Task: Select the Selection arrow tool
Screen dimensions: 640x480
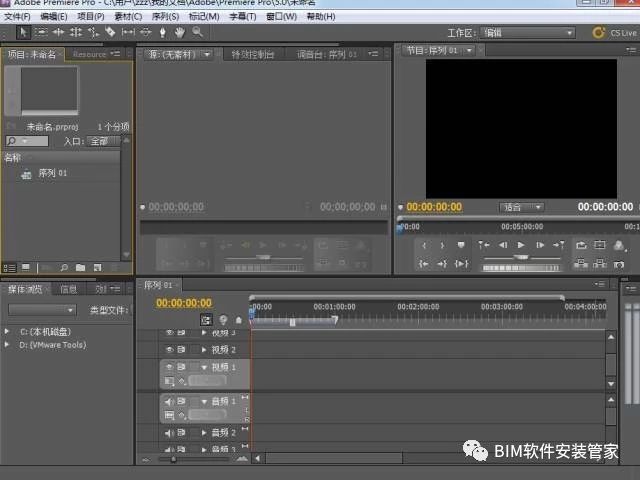Action: (23, 32)
